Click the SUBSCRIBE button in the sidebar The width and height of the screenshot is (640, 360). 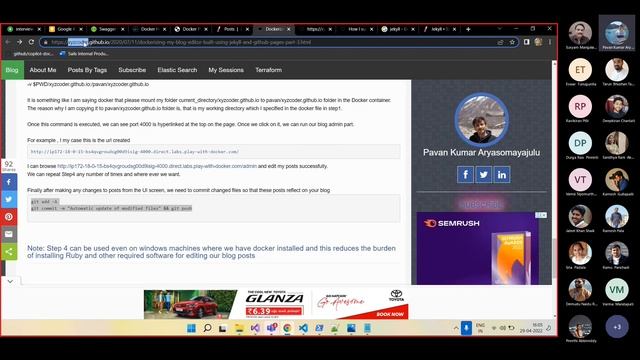point(481,204)
